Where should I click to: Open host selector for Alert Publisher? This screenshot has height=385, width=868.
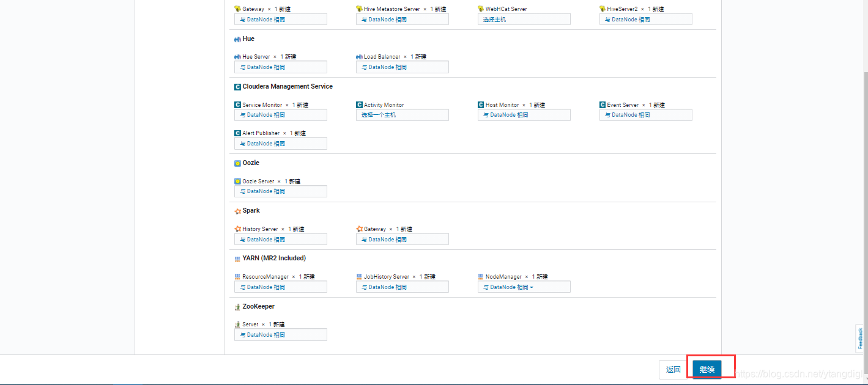(281, 144)
